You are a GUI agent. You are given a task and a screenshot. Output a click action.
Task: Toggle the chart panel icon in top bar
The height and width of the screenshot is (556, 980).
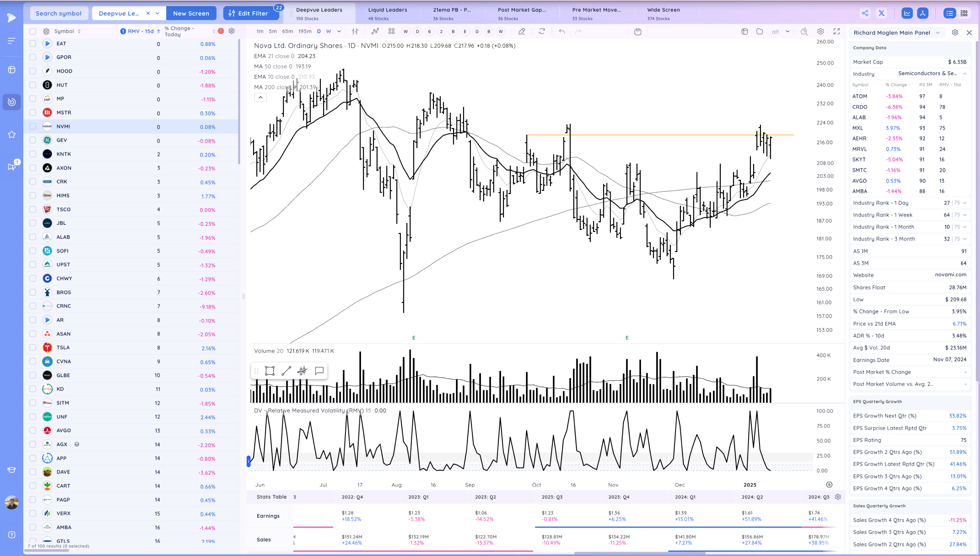click(907, 13)
